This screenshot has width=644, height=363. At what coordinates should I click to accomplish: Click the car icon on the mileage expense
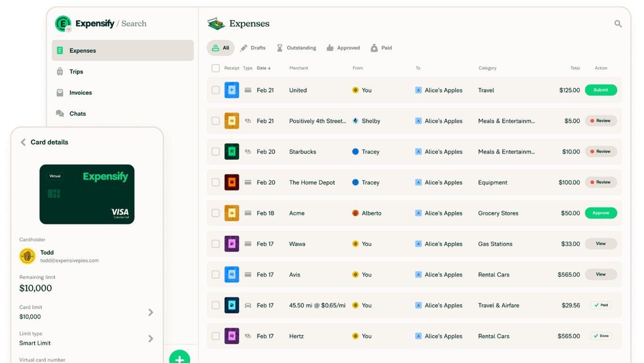[248, 305]
